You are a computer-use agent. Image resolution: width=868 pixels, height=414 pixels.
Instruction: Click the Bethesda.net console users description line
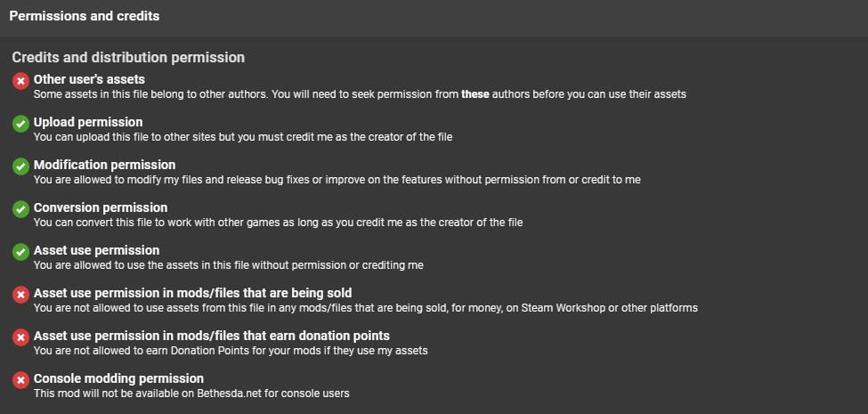(191, 394)
